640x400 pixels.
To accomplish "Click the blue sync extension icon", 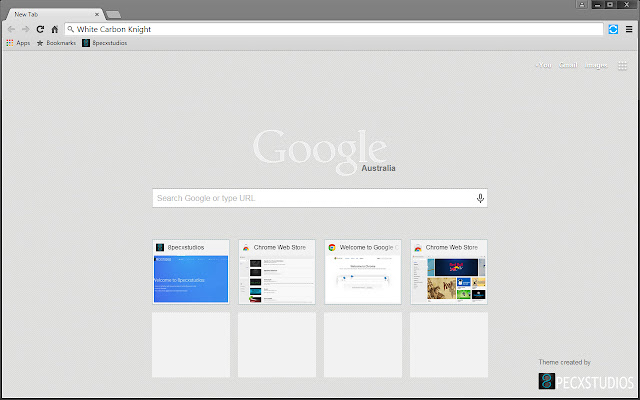I will click(x=613, y=29).
